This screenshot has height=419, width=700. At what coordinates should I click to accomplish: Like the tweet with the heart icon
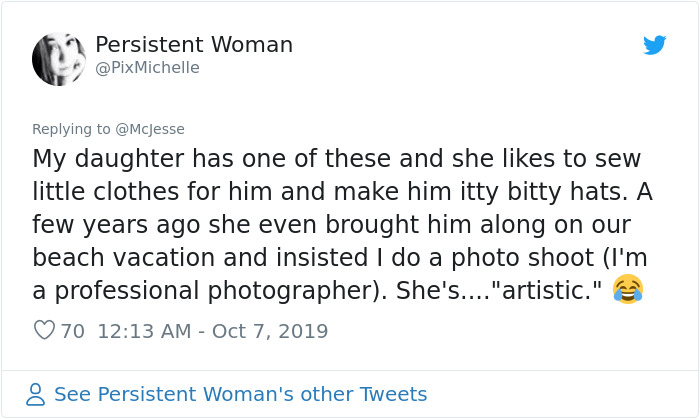[x=44, y=330]
